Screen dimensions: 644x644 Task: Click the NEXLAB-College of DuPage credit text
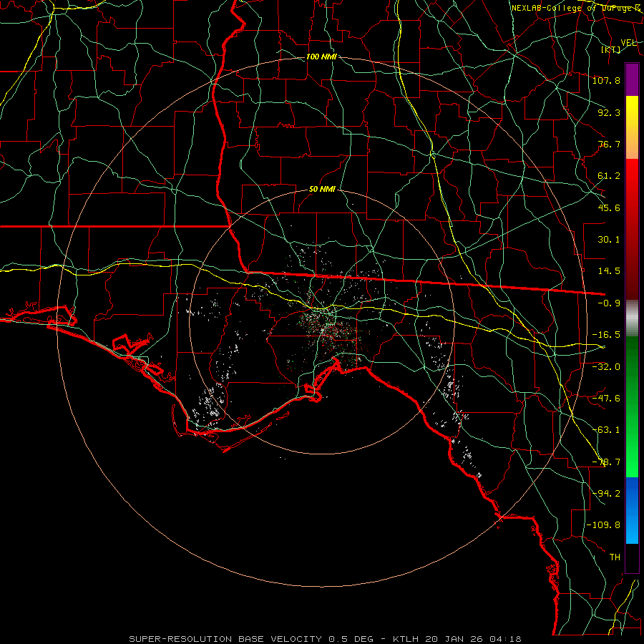[575, 8]
